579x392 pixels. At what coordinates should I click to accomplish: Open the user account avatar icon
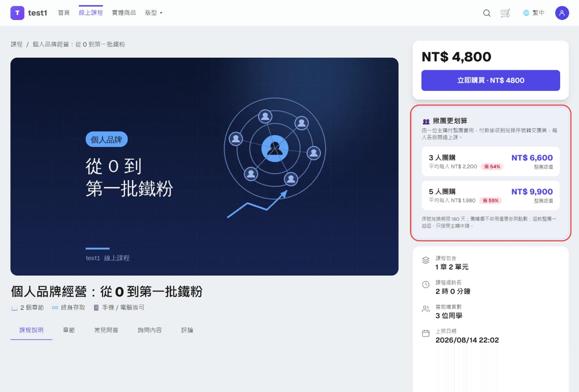pos(562,13)
